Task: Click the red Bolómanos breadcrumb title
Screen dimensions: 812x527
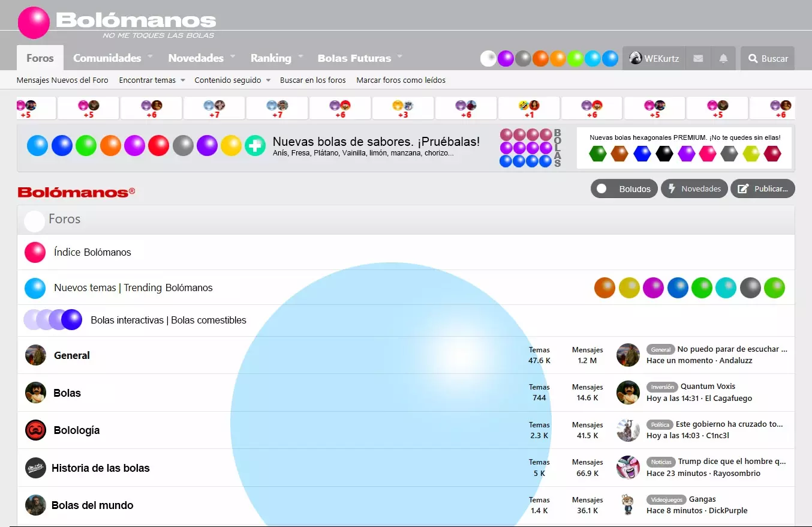Action: point(76,192)
